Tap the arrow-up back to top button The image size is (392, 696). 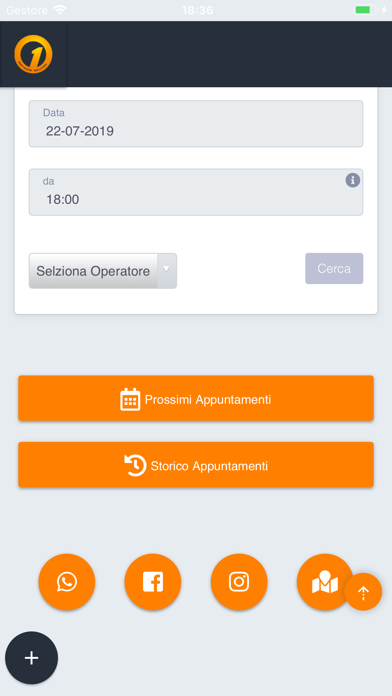pos(363,592)
